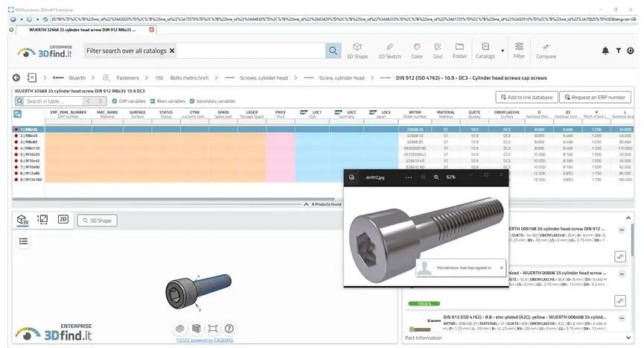Click the funnel filter icon next to the bell
644x348 pixels.
coord(618,51)
